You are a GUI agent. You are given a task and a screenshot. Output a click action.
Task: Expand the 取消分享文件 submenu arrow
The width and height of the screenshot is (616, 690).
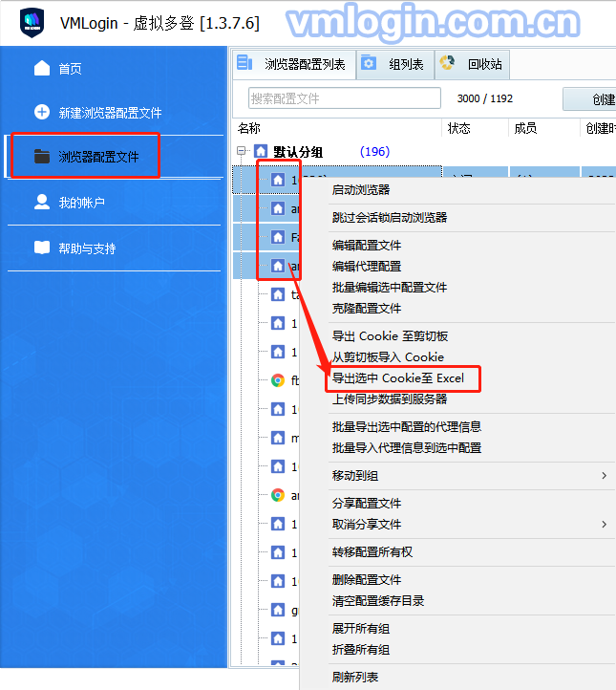tap(605, 525)
